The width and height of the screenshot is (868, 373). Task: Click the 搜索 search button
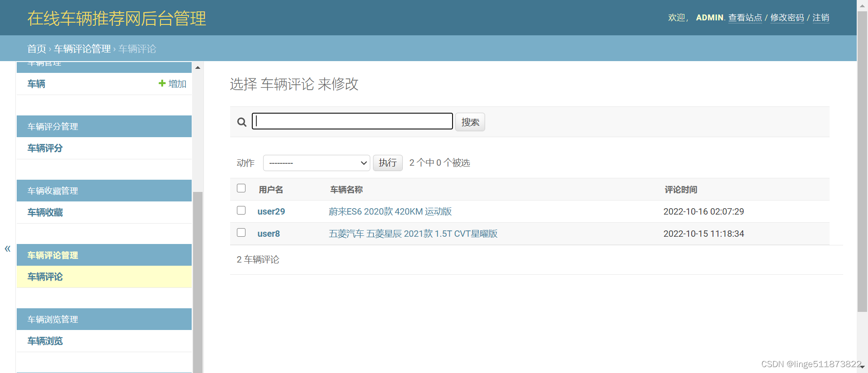tap(470, 122)
